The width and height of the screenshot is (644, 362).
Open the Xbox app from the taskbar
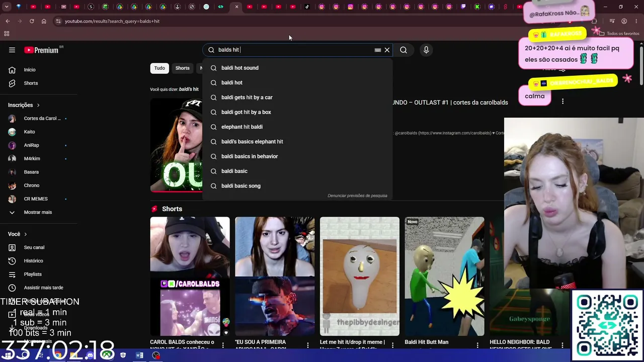107,355
